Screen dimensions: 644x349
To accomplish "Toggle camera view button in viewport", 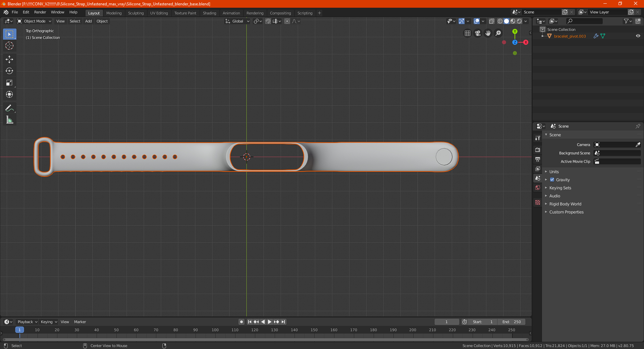I will [478, 33].
